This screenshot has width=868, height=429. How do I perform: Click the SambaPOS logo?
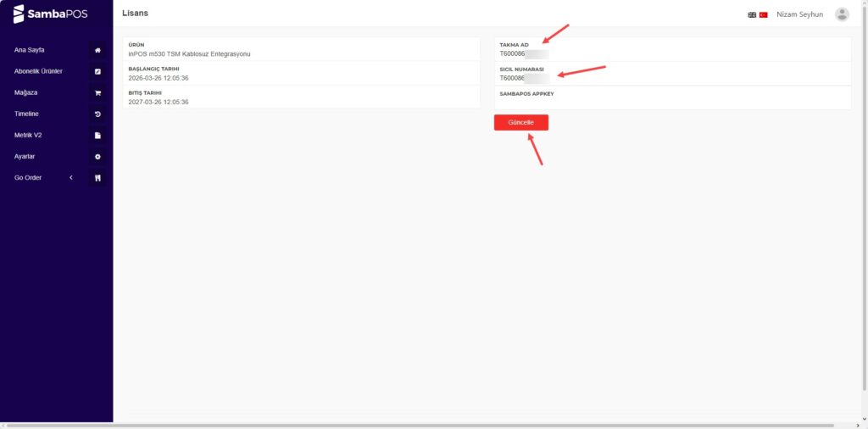tap(51, 14)
